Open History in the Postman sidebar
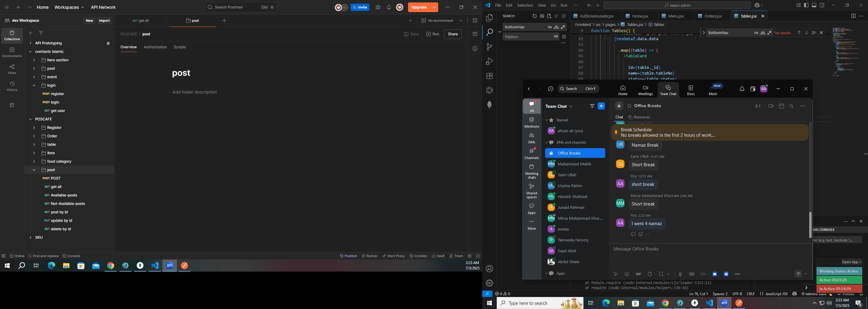 (12, 86)
